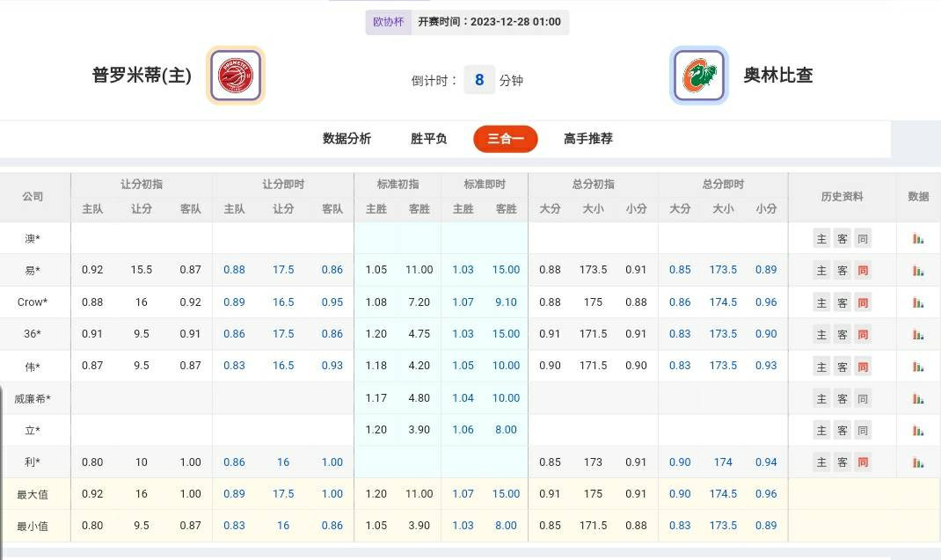Click the 最小值 row label
Screen dimensions: 941x560
tap(33, 527)
